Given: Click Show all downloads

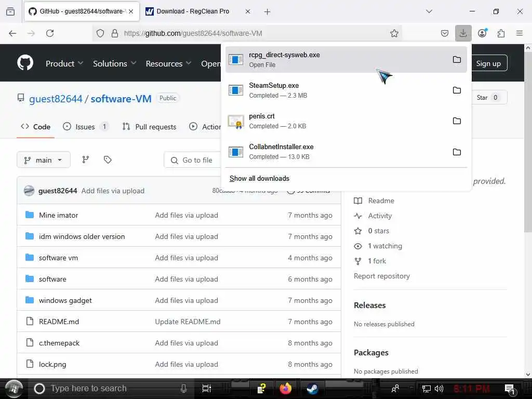Looking at the screenshot, I should point(260,179).
